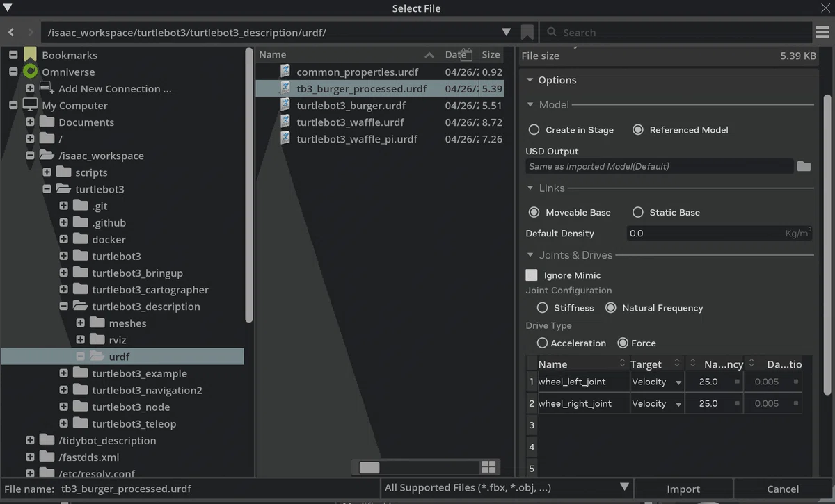Select Static Base radio button
Viewport: 835px width, 504px height.
637,212
